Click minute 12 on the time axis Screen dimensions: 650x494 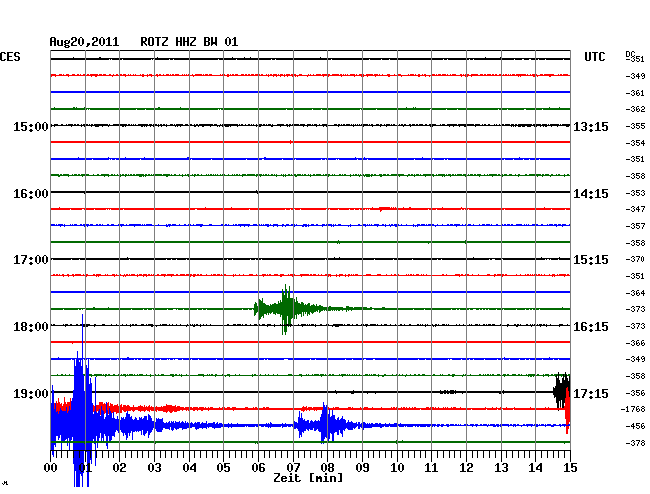pyautogui.click(x=466, y=467)
